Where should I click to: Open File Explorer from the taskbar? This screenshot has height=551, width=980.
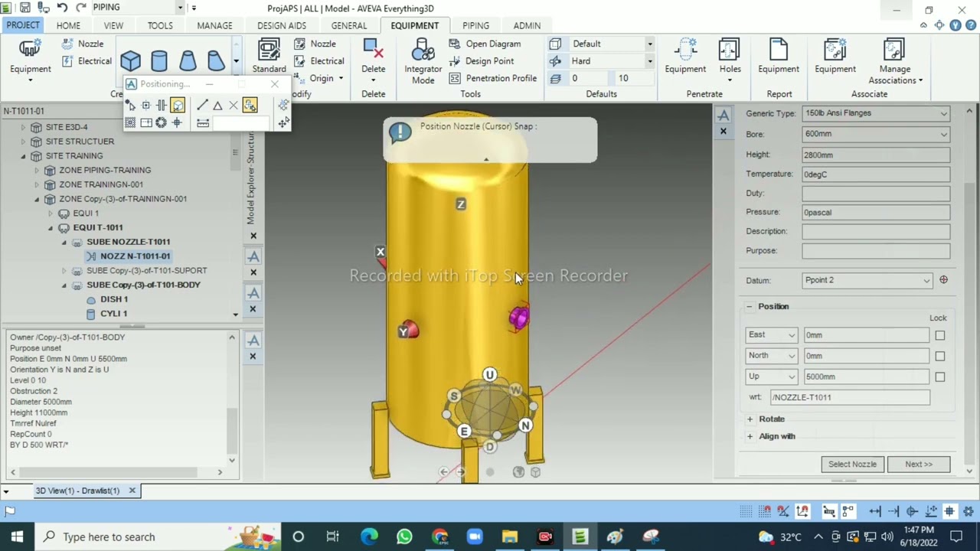click(510, 536)
